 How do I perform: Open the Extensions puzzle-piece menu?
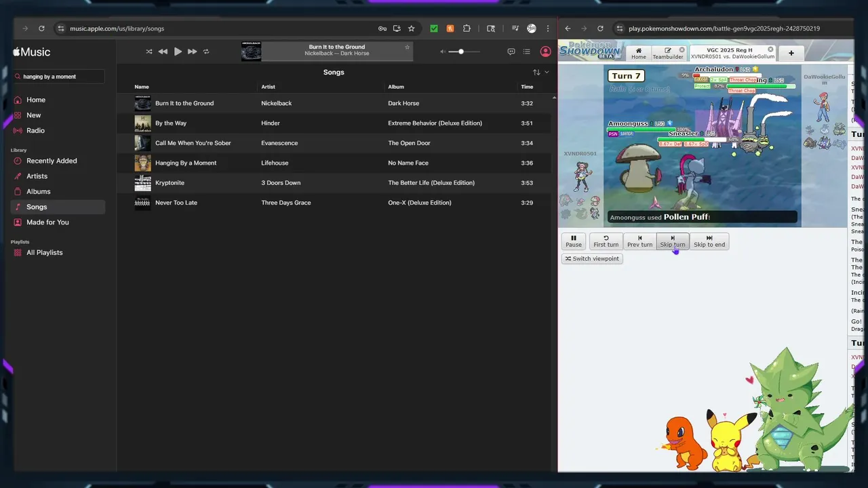click(467, 28)
